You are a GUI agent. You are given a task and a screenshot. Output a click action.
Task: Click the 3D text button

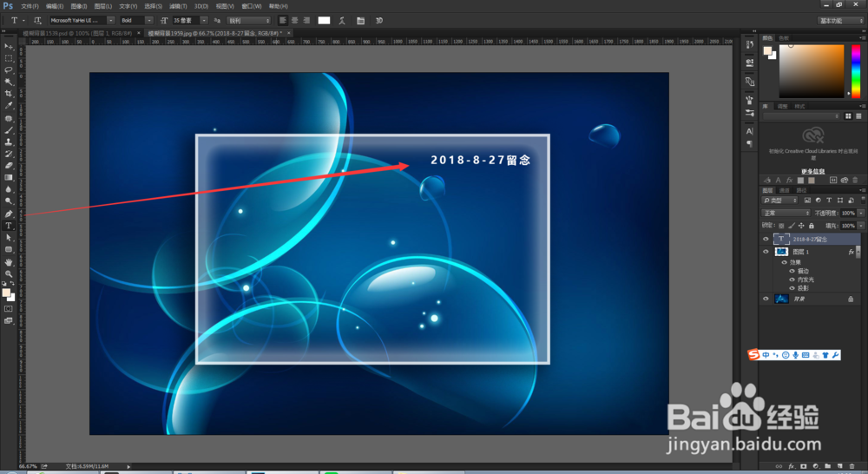point(379,21)
